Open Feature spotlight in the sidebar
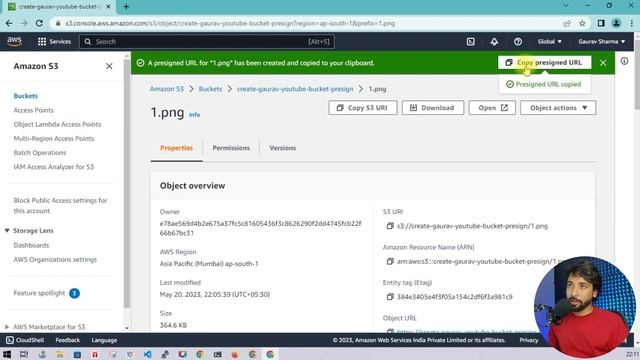Viewport: 640px width, 360px height. [x=39, y=293]
